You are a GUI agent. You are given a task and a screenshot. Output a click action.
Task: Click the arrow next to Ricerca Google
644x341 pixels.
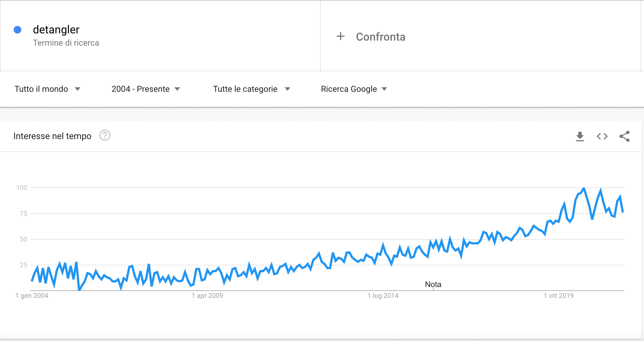(384, 89)
